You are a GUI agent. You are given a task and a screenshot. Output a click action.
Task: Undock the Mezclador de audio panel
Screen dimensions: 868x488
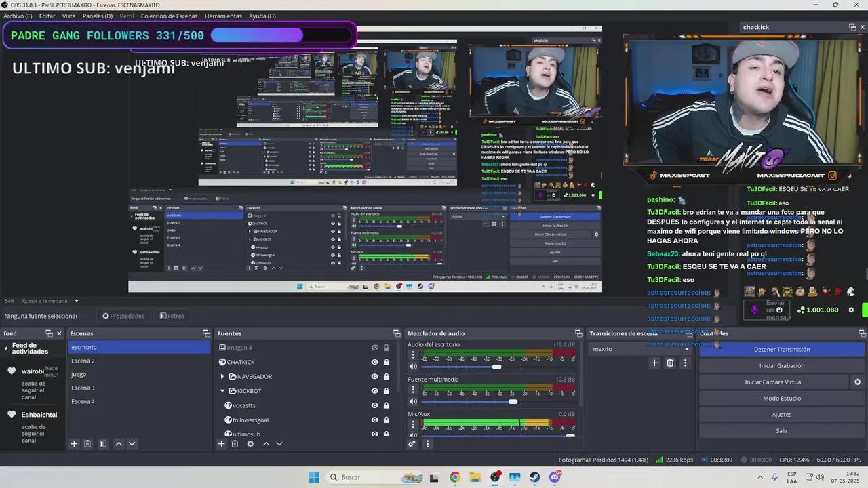click(x=578, y=333)
